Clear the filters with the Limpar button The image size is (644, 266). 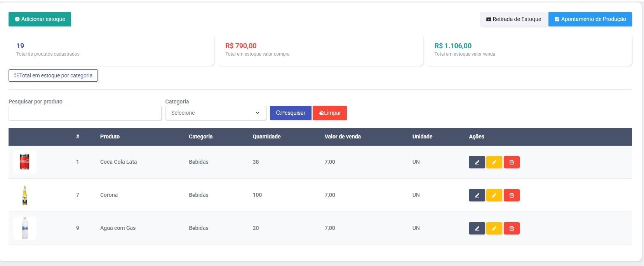tap(329, 113)
